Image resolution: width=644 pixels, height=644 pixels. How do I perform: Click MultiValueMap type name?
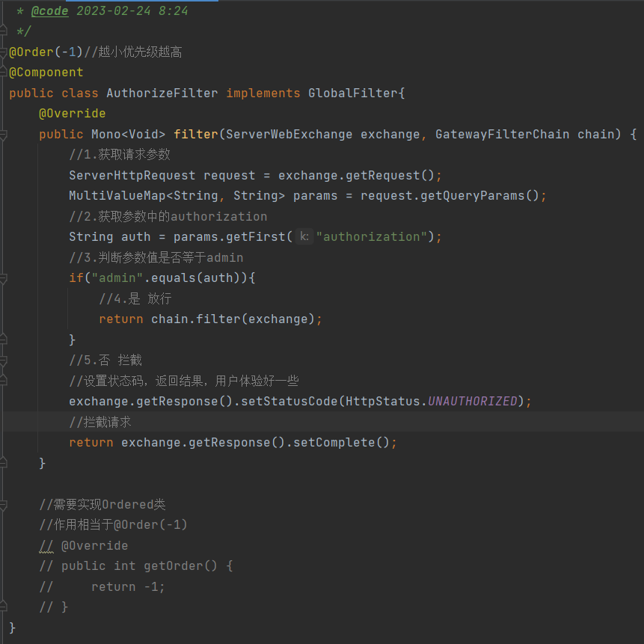117,196
